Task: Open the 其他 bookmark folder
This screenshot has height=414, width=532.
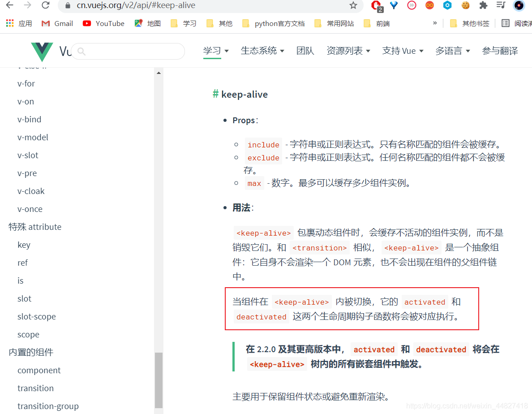Action: tap(219, 23)
